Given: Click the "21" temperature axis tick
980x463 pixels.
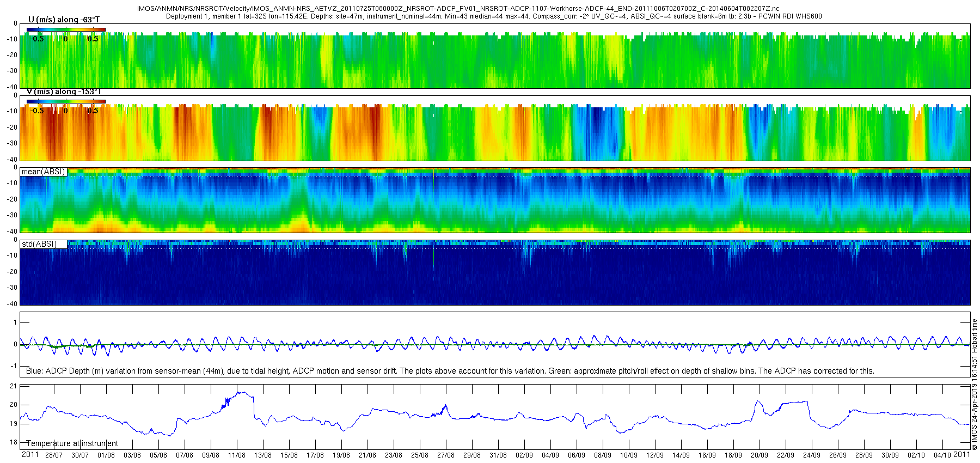Looking at the screenshot, I should point(14,386).
